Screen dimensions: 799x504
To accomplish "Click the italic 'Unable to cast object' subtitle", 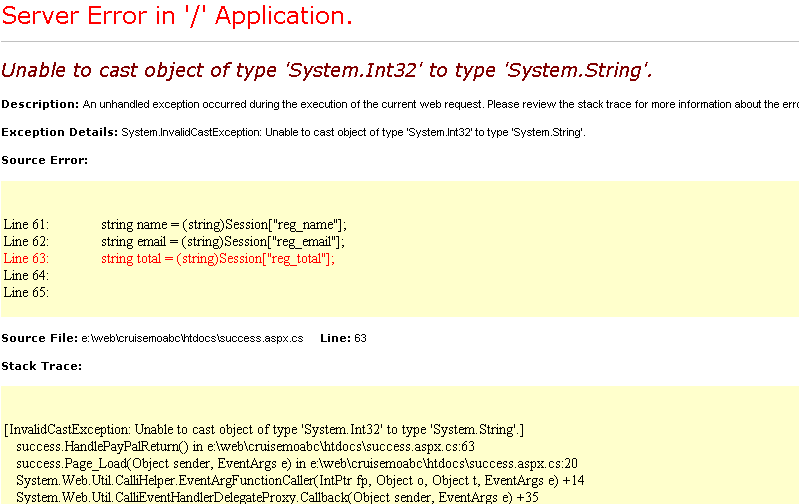I will point(326,69).
